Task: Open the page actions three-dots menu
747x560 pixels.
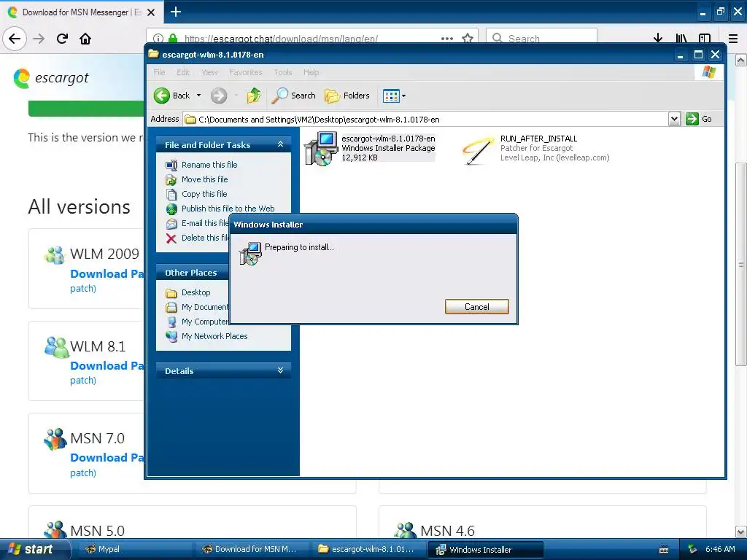Action: click(x=447, y=39)
